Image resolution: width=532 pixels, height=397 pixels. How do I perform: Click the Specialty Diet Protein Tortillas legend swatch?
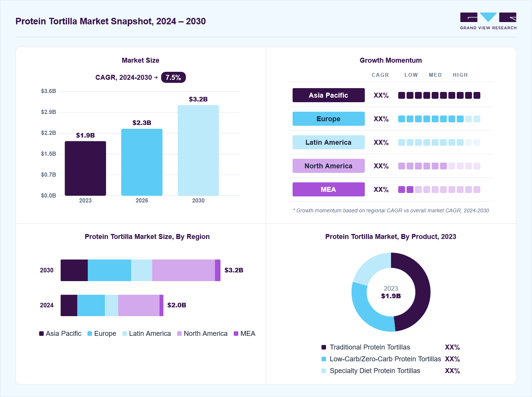pyautogui.click(x=324, y=371)
